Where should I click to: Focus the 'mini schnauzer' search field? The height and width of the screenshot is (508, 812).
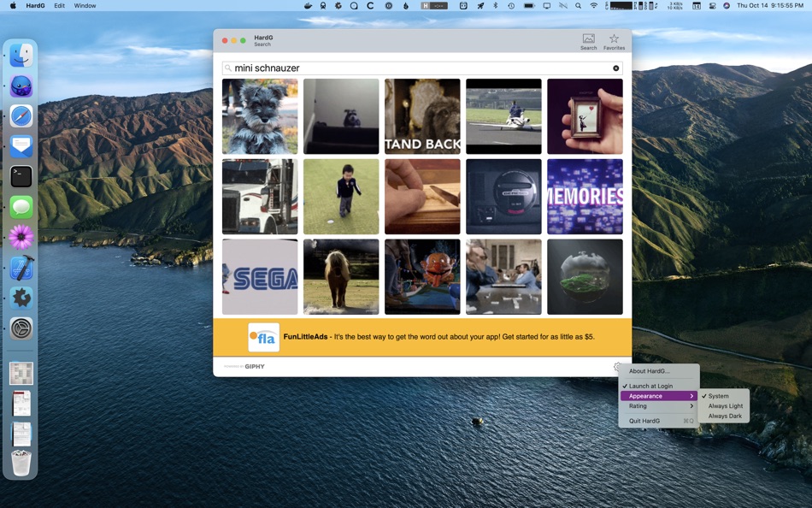tap(422, 68)
